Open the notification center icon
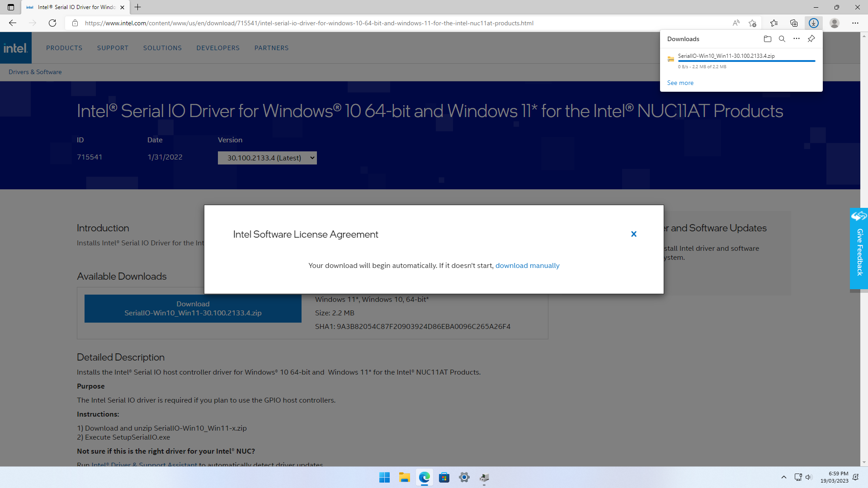This screenshot has height=488, width=868. (x=856, y=478)
